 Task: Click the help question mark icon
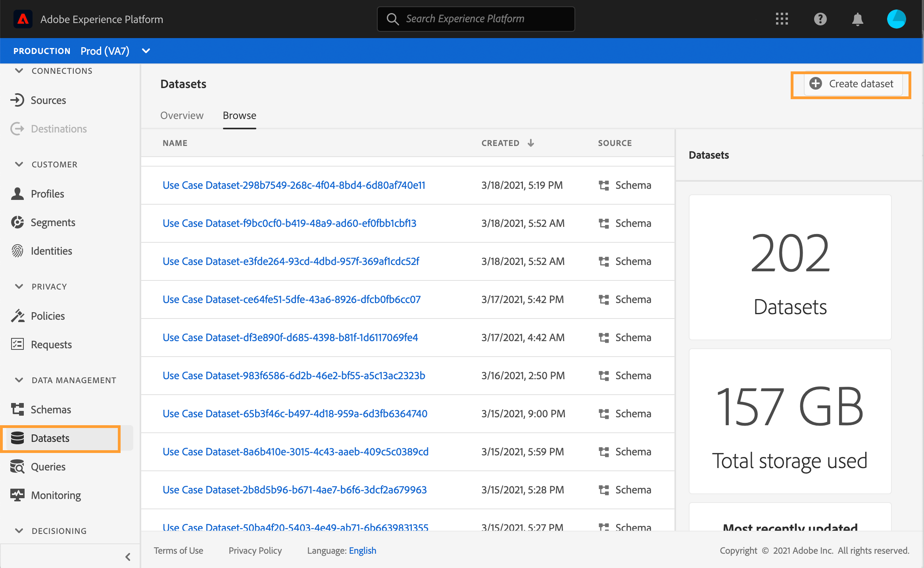point(820,19)
